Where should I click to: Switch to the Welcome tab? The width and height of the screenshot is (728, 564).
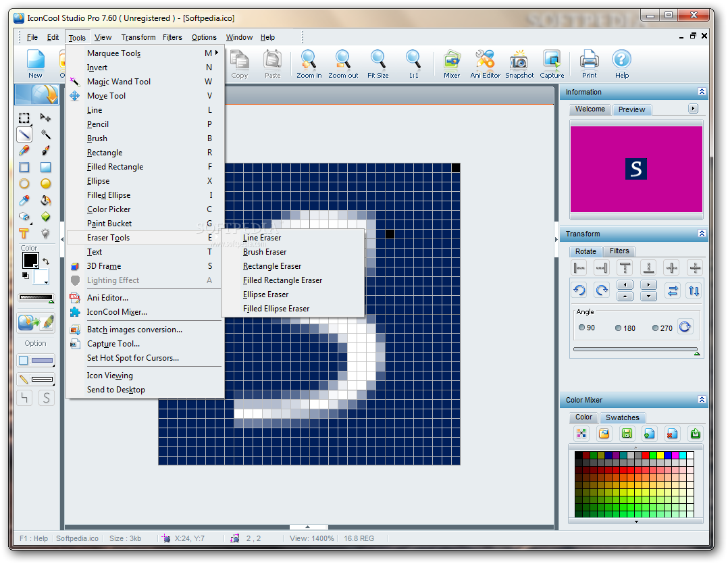point(590,109)
